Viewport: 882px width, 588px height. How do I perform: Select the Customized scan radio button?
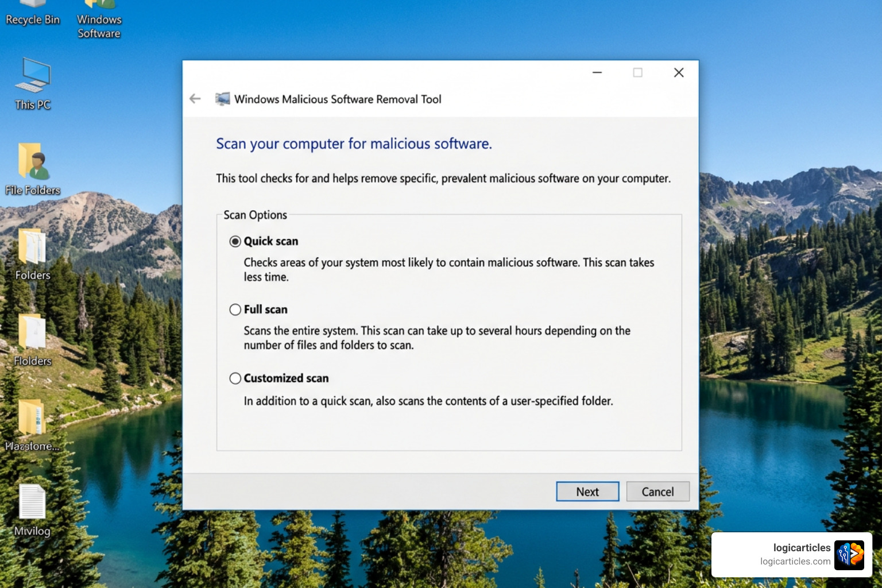tap(235, 378)
